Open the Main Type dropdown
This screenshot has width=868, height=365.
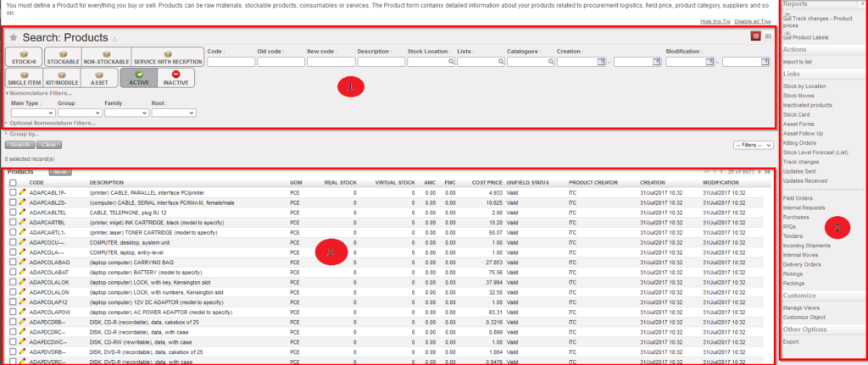[32, 112]
